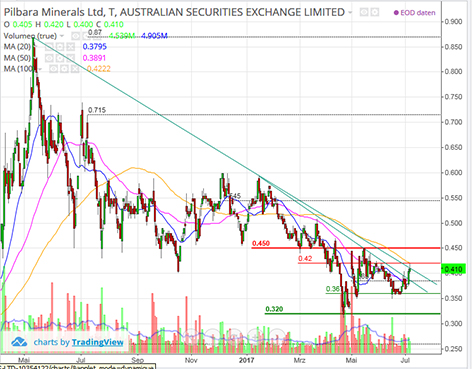Toggle visibility of the MA (100) indicator
Viewport: 472px width, 369px height.
[54, 69]
